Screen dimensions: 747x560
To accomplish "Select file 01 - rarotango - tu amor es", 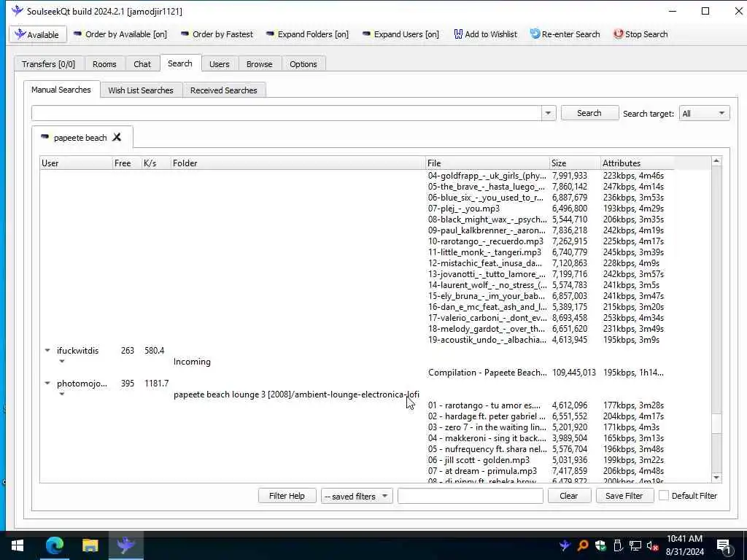I will 484,405.
